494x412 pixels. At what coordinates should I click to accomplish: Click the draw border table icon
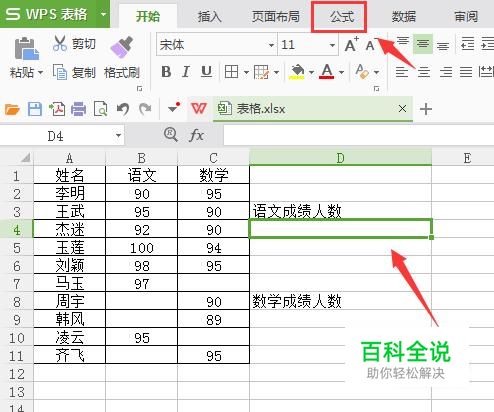[261, 72]
